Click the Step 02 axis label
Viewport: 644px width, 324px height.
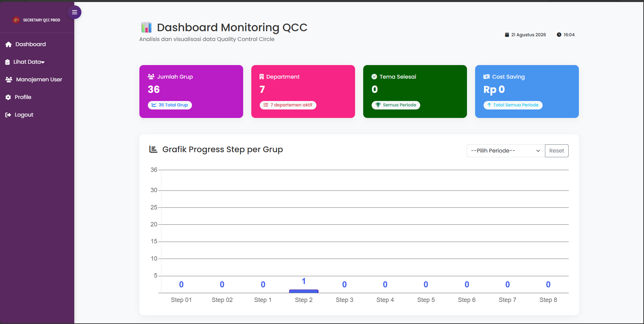coord(222,300)
